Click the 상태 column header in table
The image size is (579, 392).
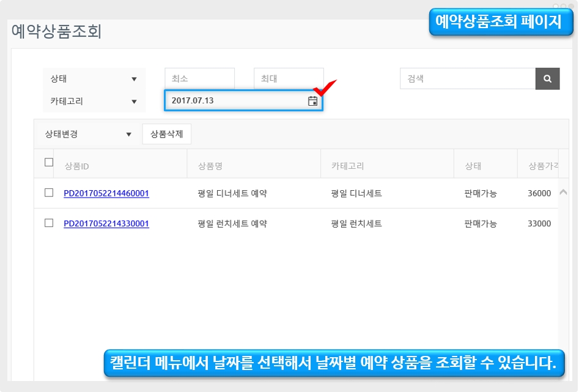473,166
